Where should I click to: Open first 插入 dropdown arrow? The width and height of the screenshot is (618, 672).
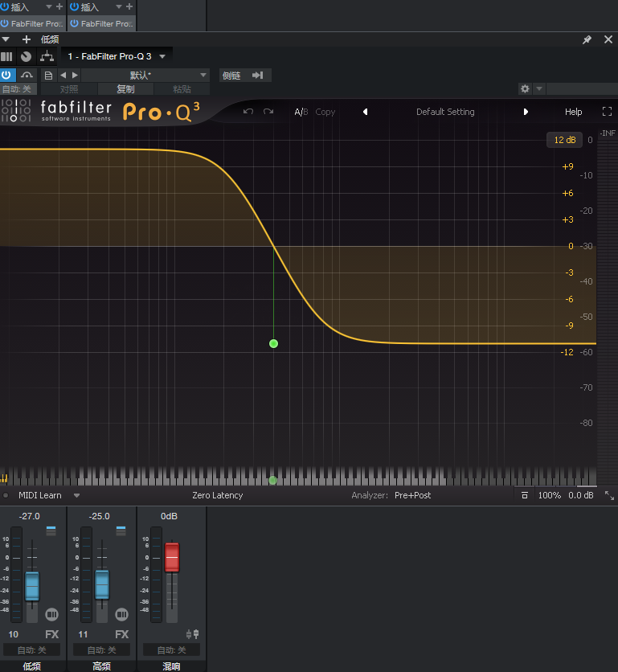point(49,7)
